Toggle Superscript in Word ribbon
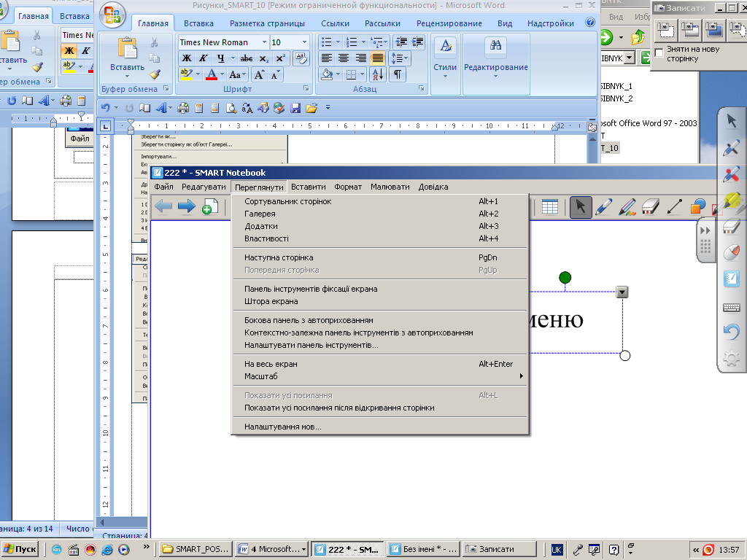Screen dimensions: 747x560 pos(280,58)
